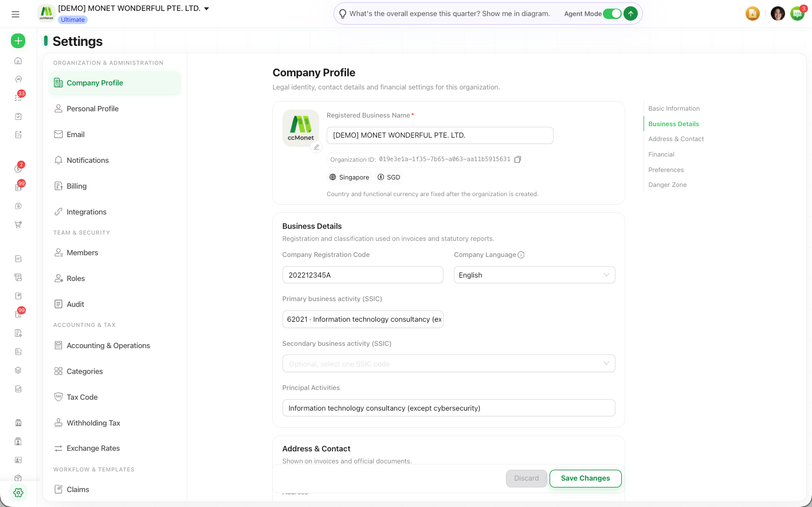The image size is (812, 507).
Task: Open Primary business activity SSIC selector
Action: [363, 319]
